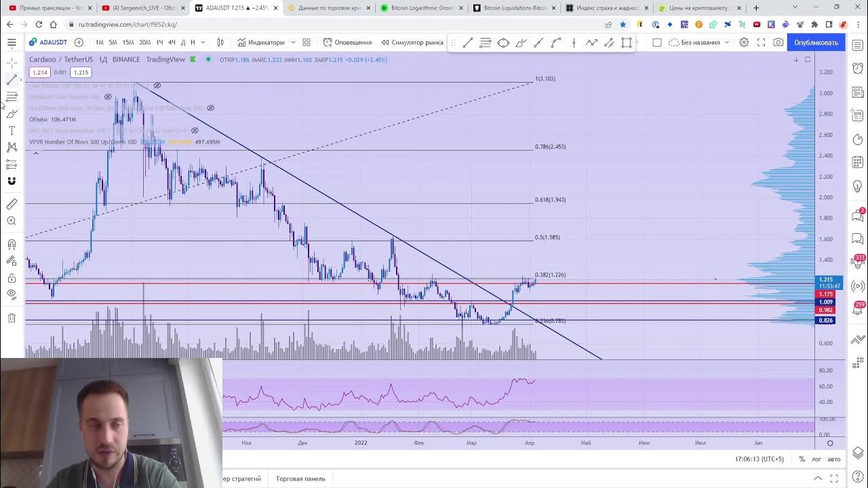868x488 pixels.
Task: Open Fibonacci tools in left sidebar
Action: point(12,97)
